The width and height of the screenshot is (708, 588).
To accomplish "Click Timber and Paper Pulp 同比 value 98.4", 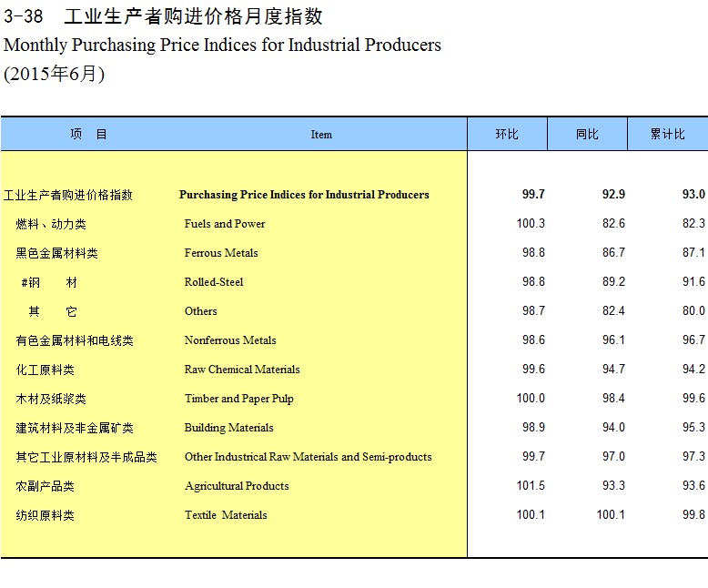I will click(613, 399).
